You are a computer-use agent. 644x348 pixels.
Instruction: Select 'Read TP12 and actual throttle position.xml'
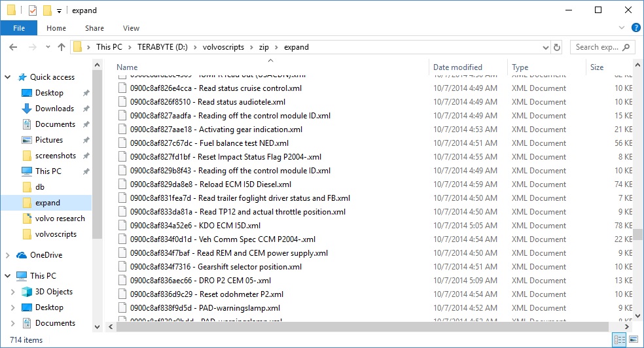(238, 212)
